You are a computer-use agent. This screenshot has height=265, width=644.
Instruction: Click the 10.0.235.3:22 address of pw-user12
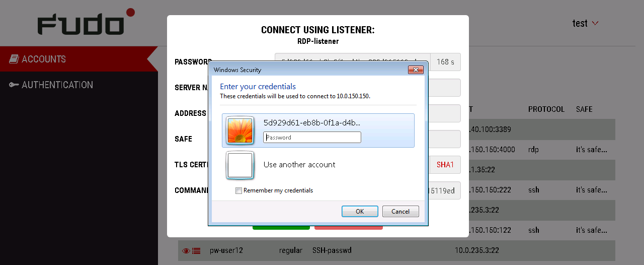(477, 250)
